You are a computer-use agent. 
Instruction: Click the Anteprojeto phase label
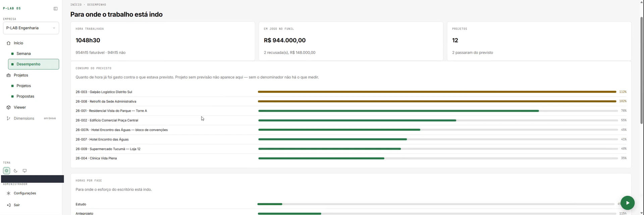point(85,213)
